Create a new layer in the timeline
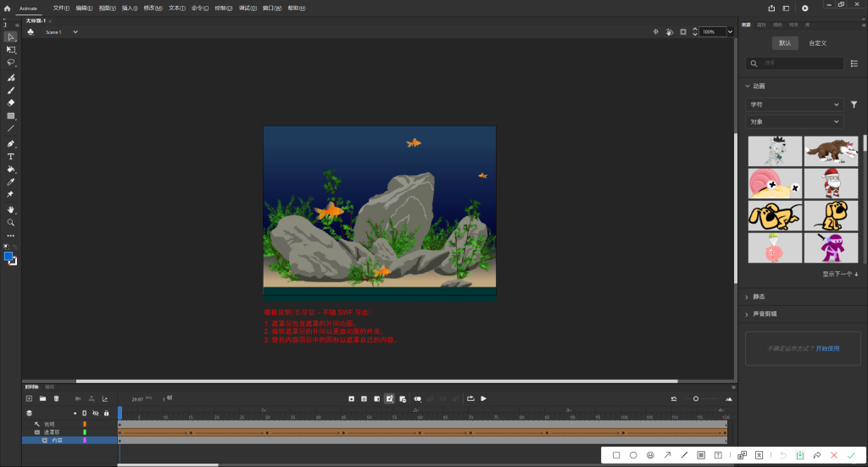 (29, 398)
